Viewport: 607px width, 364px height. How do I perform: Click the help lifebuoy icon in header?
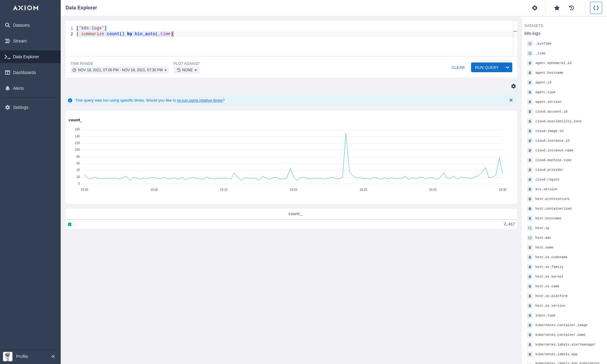tap(535, 8)
